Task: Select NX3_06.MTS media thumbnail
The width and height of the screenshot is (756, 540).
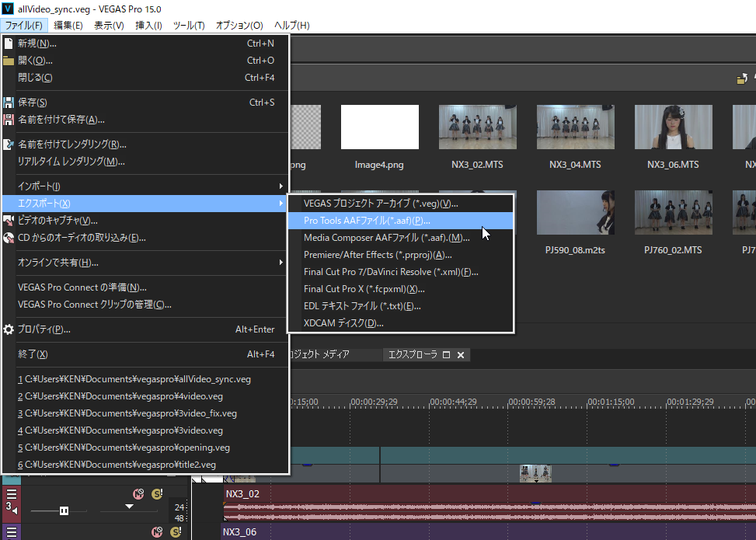Action: click(x=673, y=127)
